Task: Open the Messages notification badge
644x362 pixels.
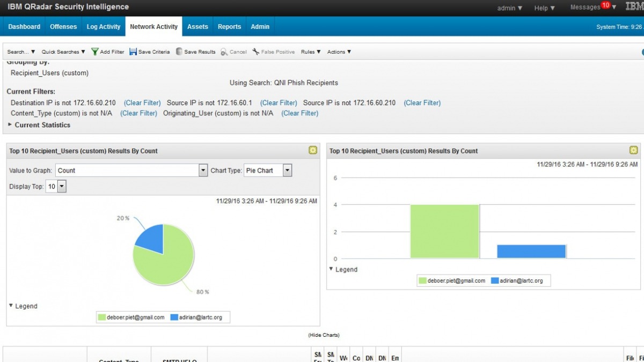Action: point(605,5)
